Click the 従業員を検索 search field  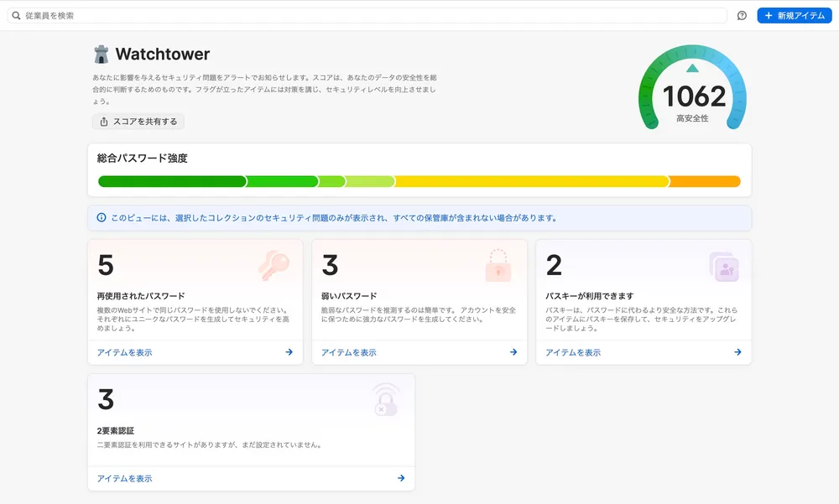(168, 14)
